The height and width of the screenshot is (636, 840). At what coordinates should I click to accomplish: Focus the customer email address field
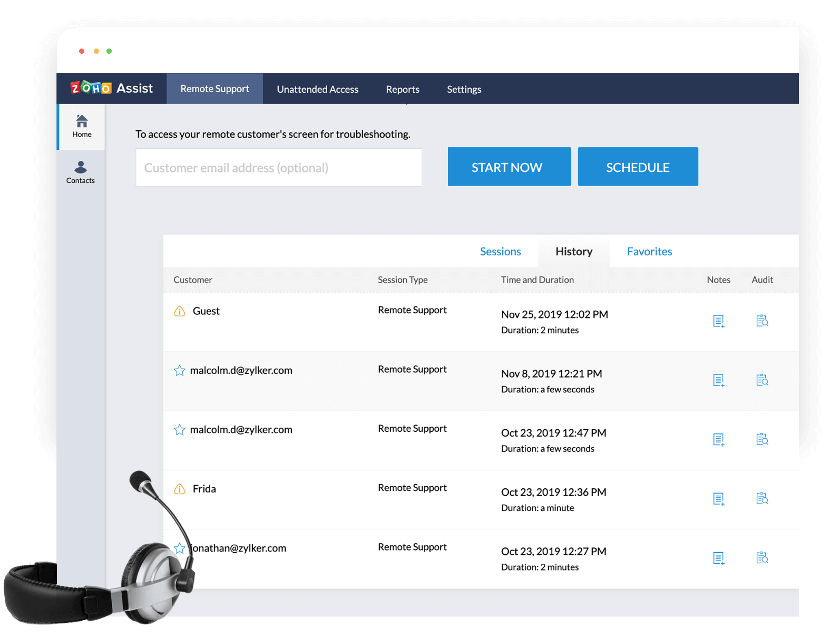pos(279,168)
